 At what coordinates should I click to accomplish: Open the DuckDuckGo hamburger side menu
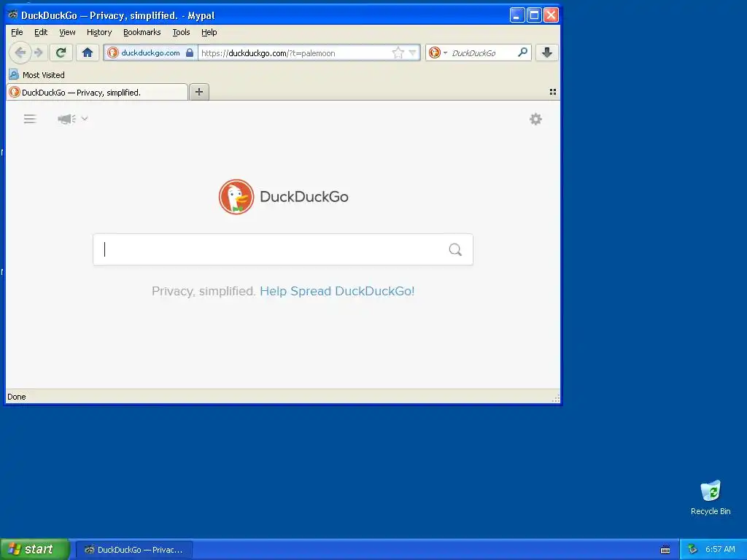coord(30,119)
